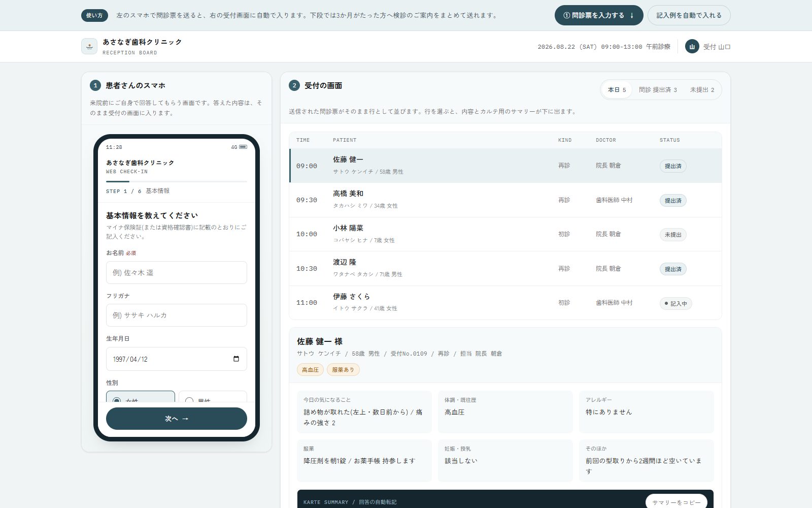Click the KIND column header
Image resolution: width=812 pixels, height=508 pixels.
pos(565,140)
